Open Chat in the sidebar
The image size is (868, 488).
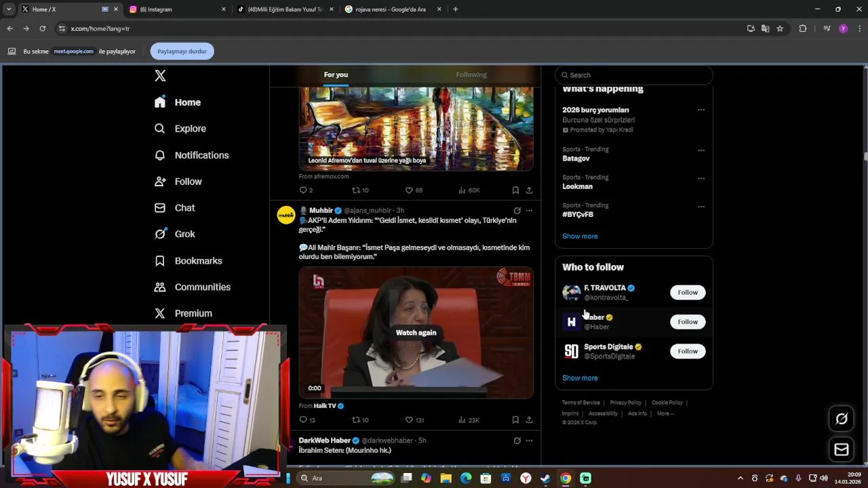(174, 208)
